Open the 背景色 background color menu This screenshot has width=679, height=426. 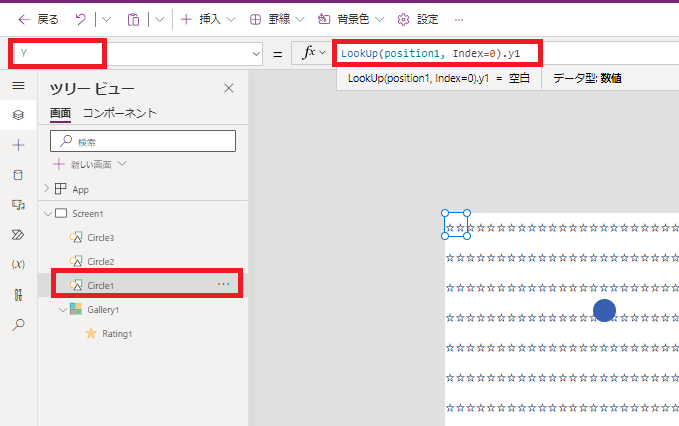(x=351, y=19)
